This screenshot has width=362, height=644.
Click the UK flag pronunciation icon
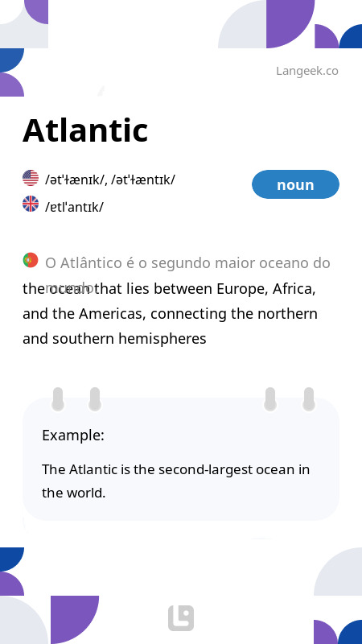31,204
